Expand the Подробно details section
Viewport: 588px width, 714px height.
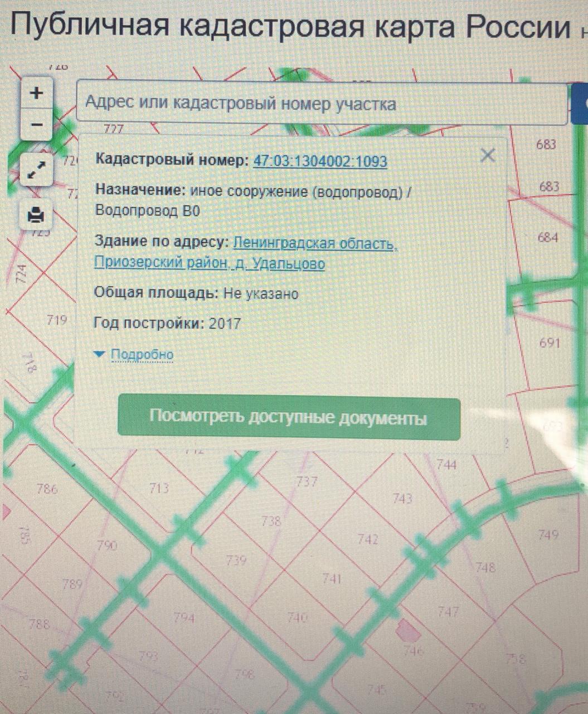click(x=142, y=354)
